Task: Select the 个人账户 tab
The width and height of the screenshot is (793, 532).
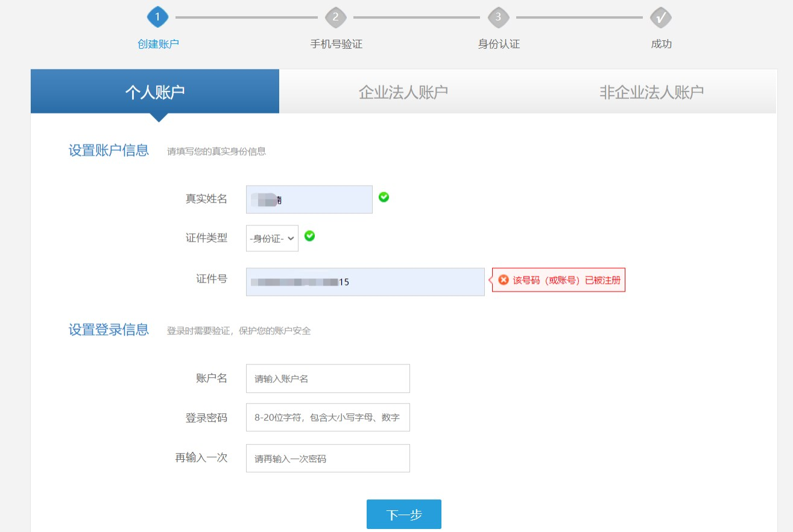Action: (x=155, y=92)
